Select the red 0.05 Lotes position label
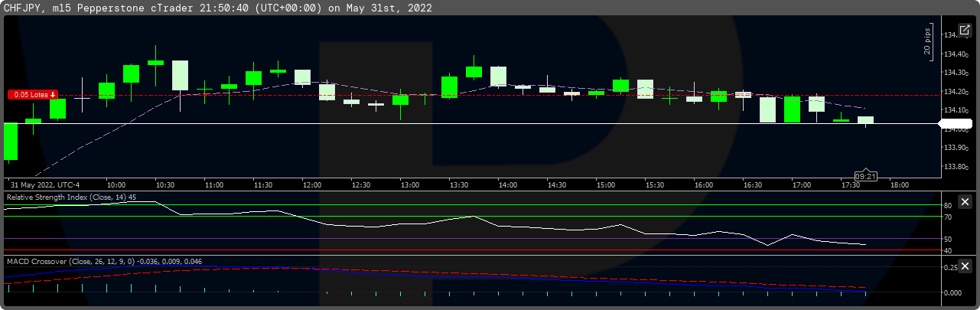Screen dimensions: 980x310 point(33,94)
